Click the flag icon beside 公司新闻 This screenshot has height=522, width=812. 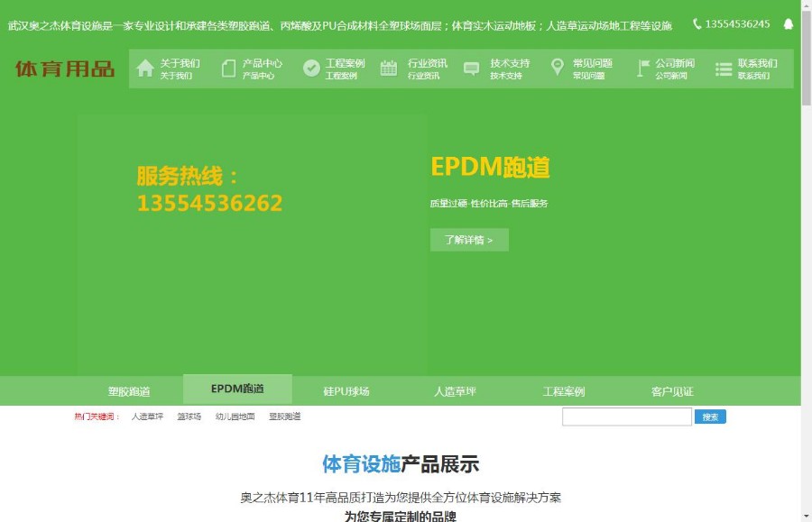[x=642, y=69]
